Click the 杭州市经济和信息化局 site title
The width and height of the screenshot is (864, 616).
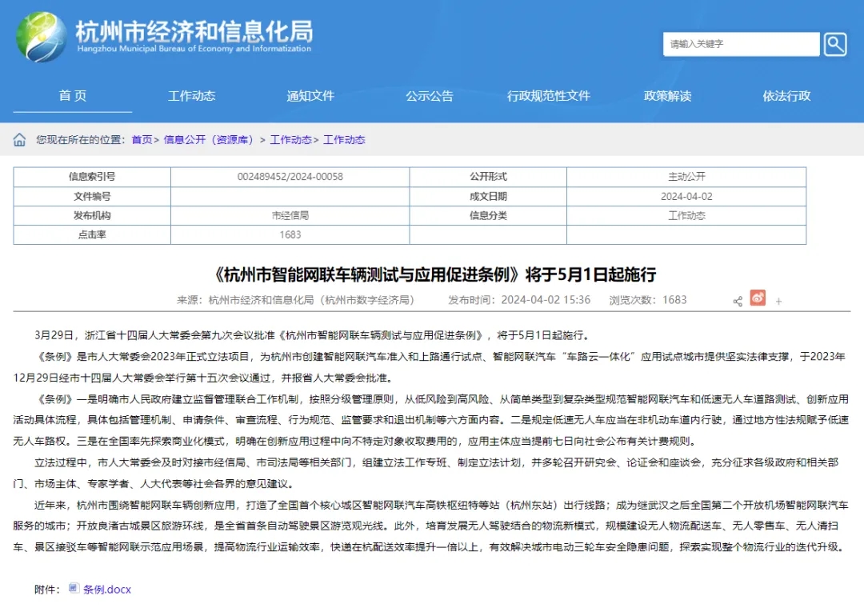194,32
